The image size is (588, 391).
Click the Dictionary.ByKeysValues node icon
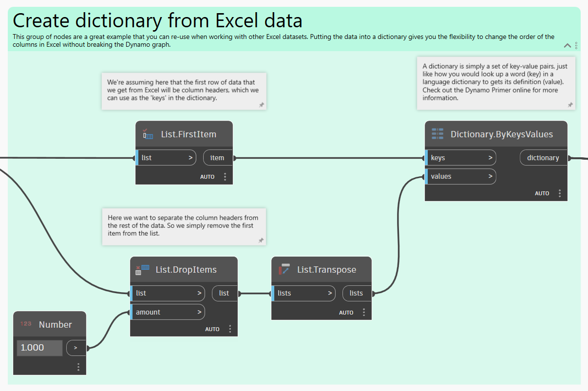(x=437, y=134)
